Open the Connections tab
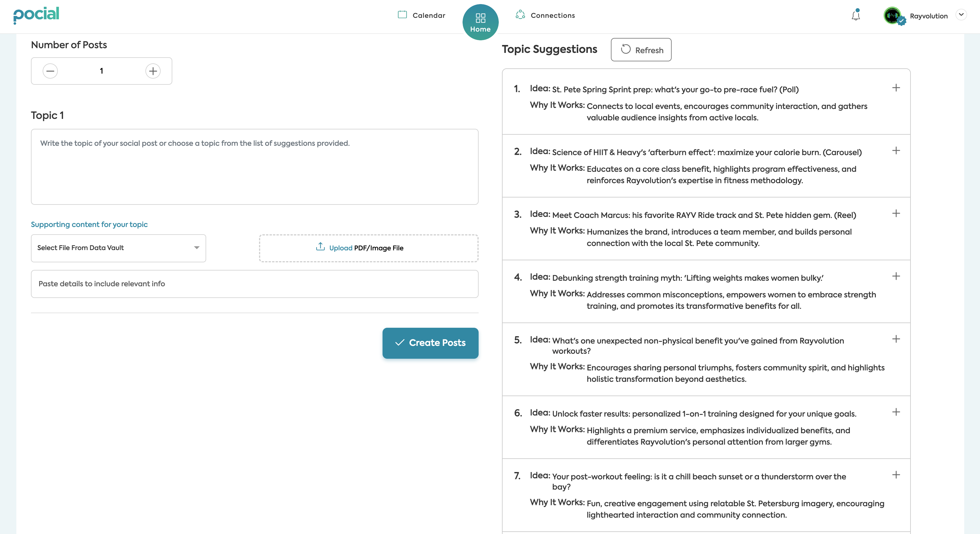This screenshot has width=980, height=534. coord(545,15)
